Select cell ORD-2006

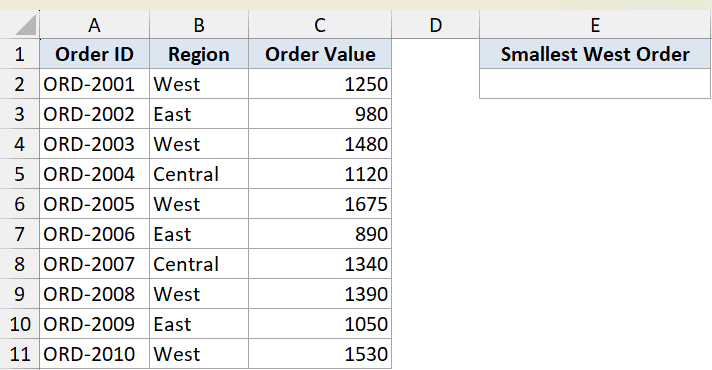point(94,234)
